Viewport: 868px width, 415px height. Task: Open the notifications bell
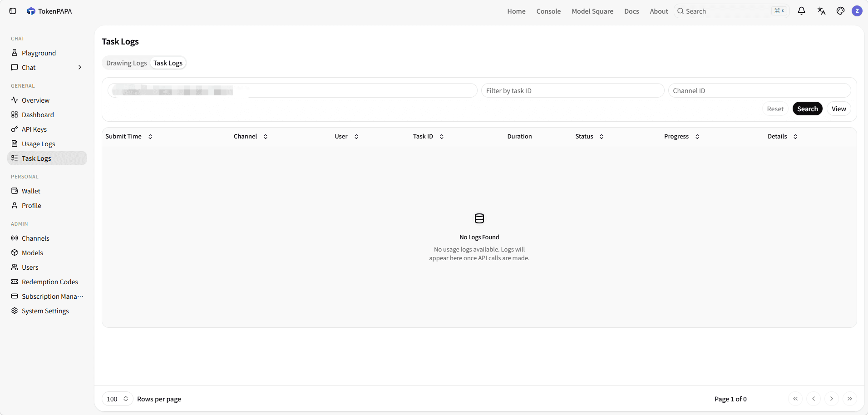click(801, 11)
